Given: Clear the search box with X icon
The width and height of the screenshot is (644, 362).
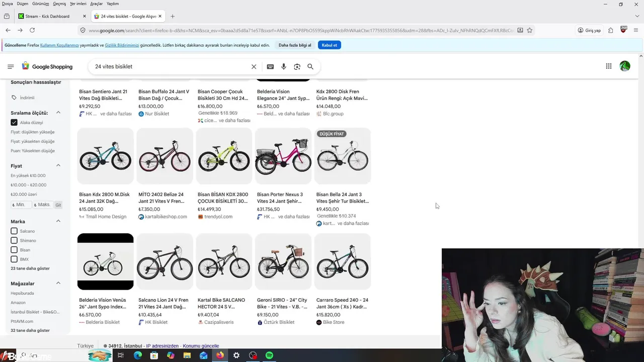Looking at the screenshot, I should [x=254, y=66].
